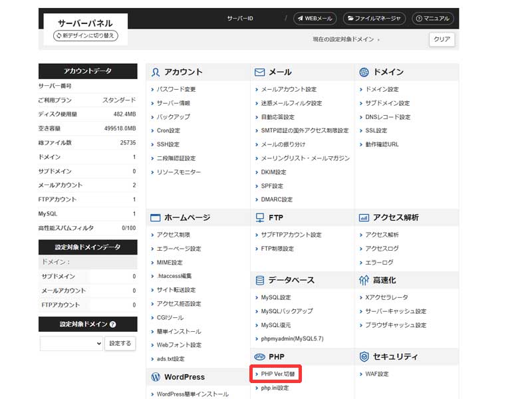
Task: Open php.ini設定 link
Action: tap(275, 388)
